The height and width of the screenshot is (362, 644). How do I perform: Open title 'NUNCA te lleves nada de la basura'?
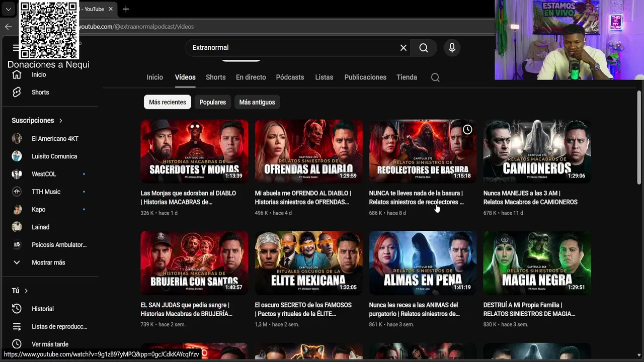[x=417, y=198]
